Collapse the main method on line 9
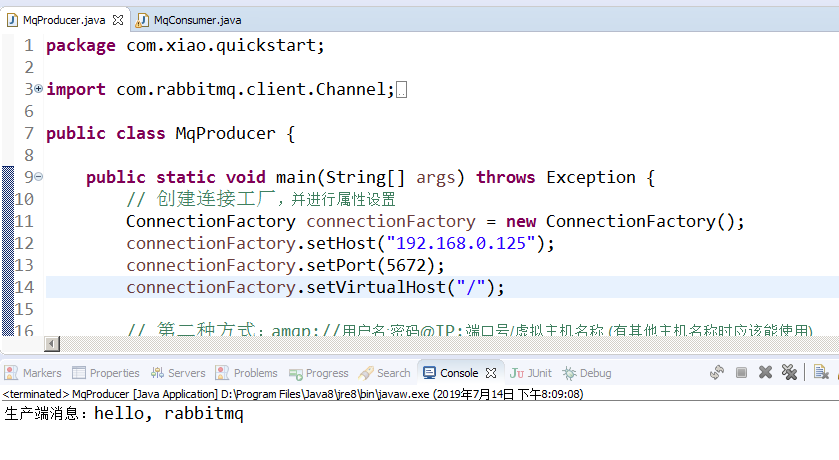839x460 pixels. (x=39, y=177)
